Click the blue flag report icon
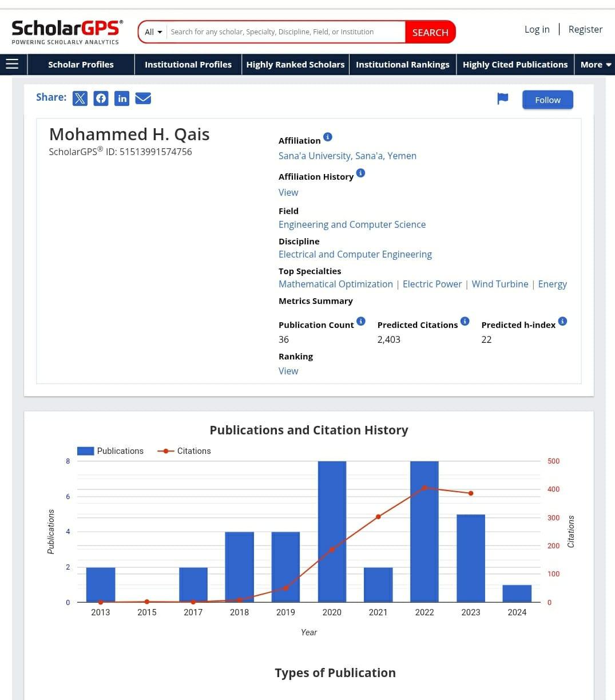Viewport: 615px width, 700px height. pyautogui.click(x=502, y=99)
